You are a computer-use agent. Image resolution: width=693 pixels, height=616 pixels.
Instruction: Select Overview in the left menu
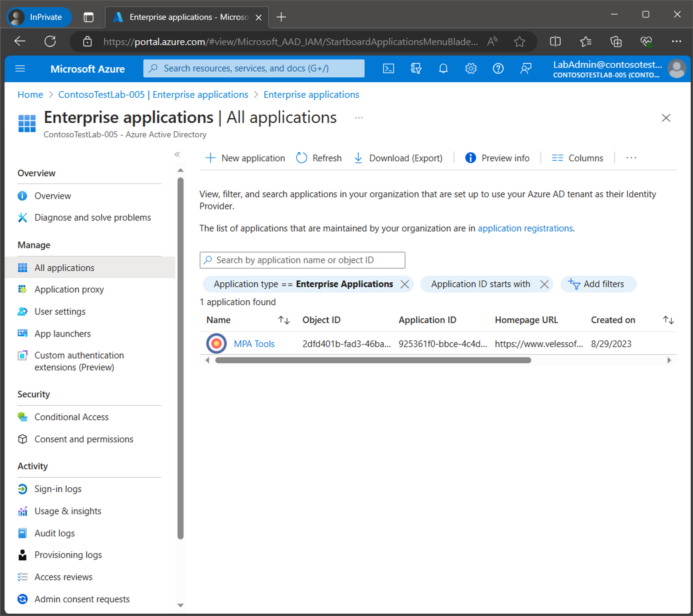[x=53, y=196]
